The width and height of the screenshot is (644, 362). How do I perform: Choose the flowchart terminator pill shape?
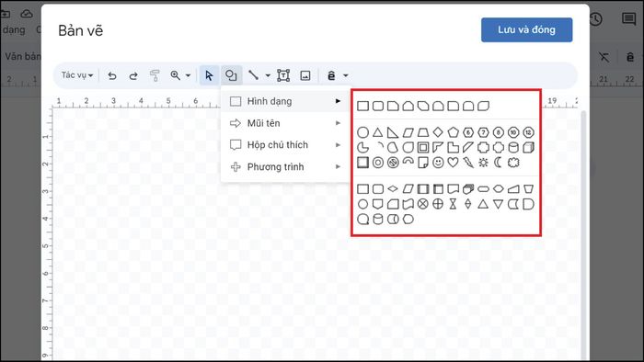coord(483,189)
